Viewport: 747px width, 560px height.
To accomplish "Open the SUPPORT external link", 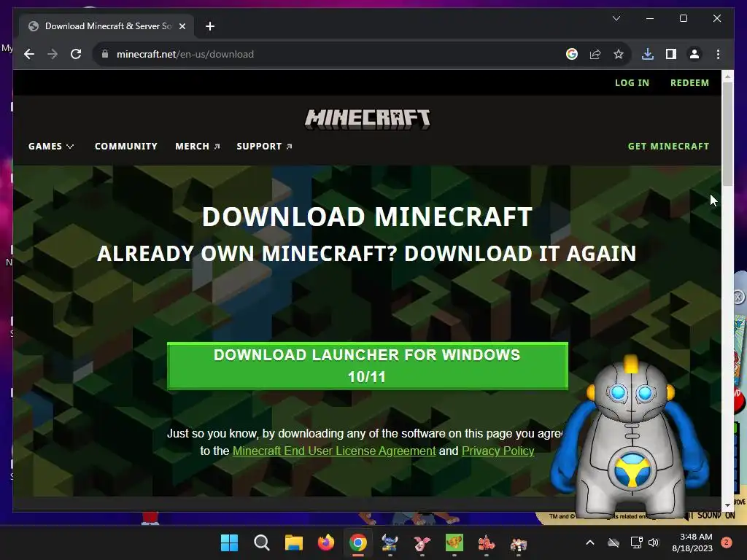I will tap(264, 146).
